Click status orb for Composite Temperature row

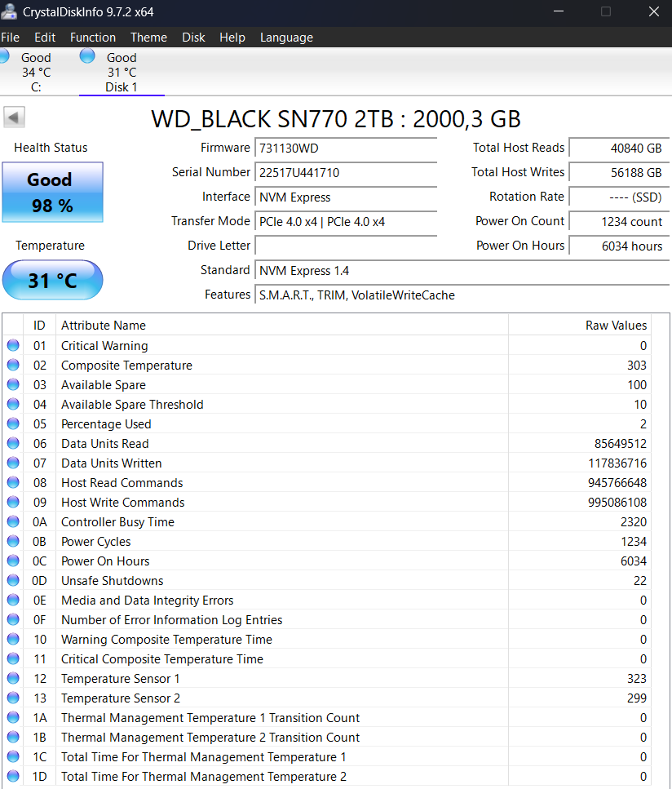[x=13, y=365]
